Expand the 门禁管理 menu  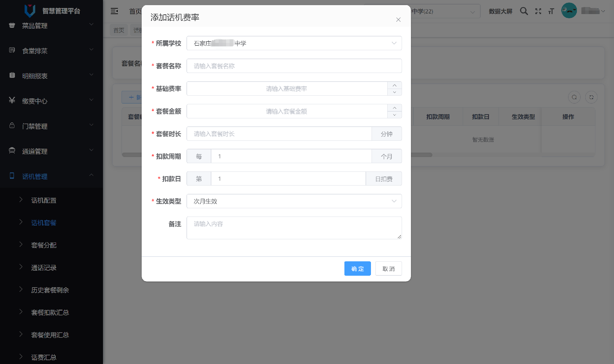(x=91, y=125)
